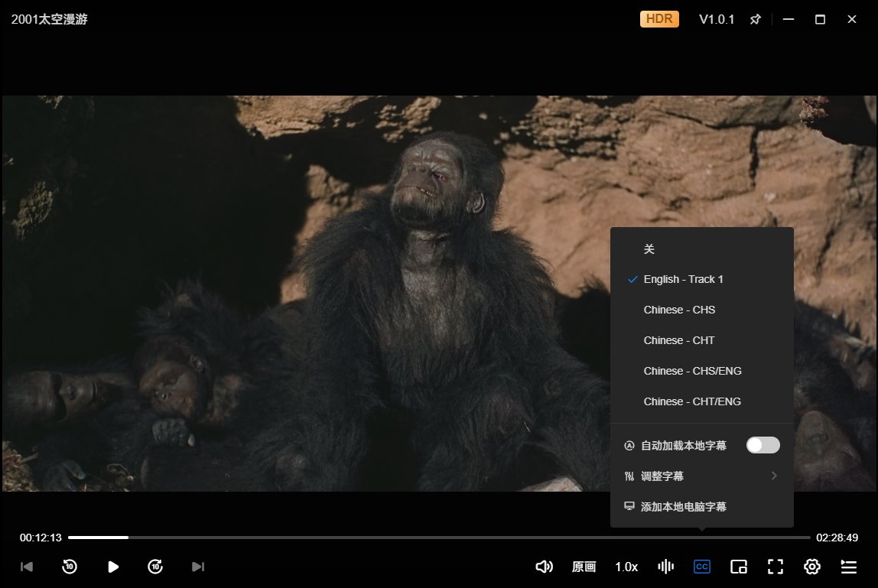Pin the player window on top

pos(756,19)
